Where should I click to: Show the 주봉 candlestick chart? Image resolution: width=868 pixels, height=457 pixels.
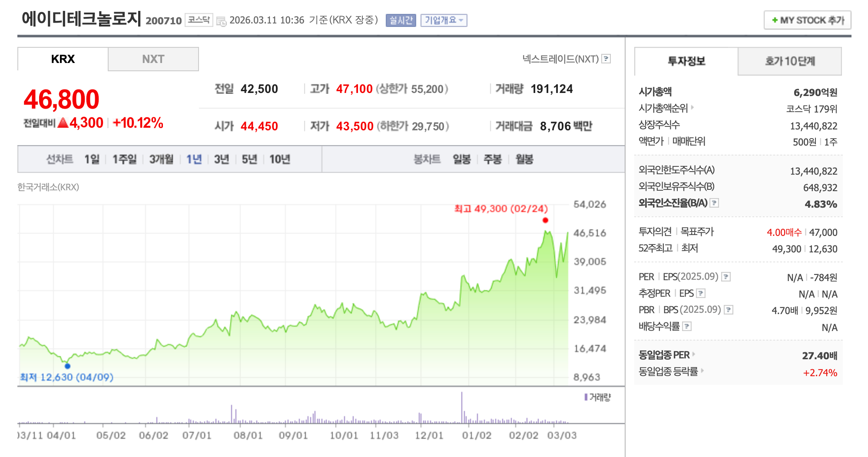[x=493, y=159]
